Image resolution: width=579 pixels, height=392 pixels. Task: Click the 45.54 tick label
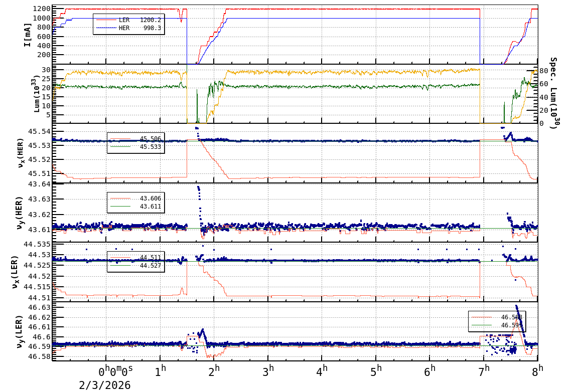[40, 132]
